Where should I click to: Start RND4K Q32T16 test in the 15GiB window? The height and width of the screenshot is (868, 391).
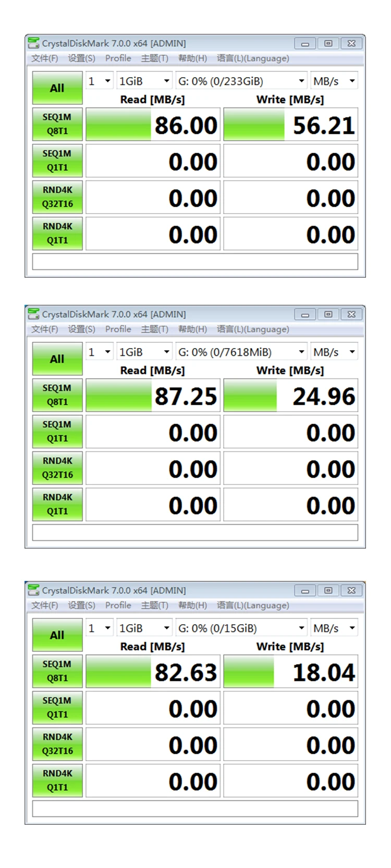pos(57,744)
